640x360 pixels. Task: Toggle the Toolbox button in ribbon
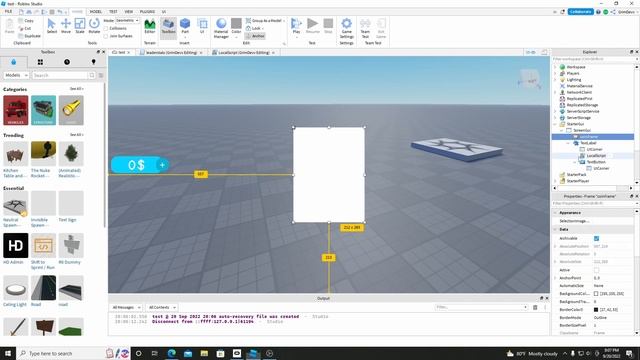168,27
